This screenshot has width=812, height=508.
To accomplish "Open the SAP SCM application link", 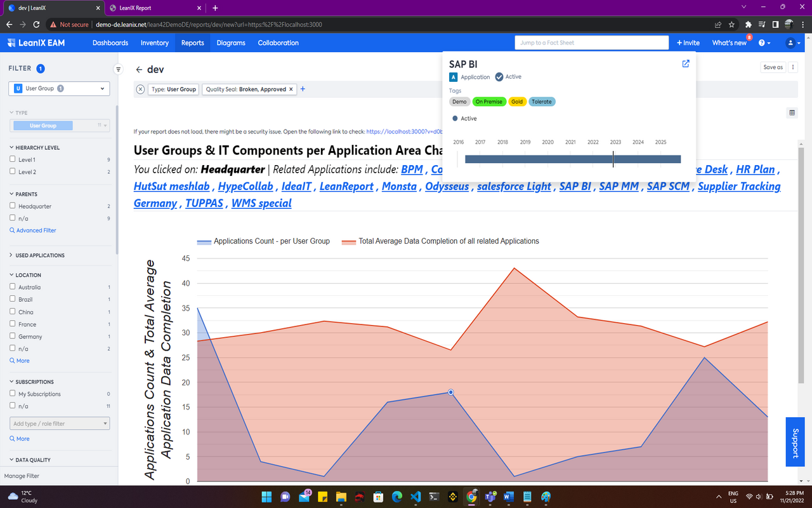I will 668,186.
